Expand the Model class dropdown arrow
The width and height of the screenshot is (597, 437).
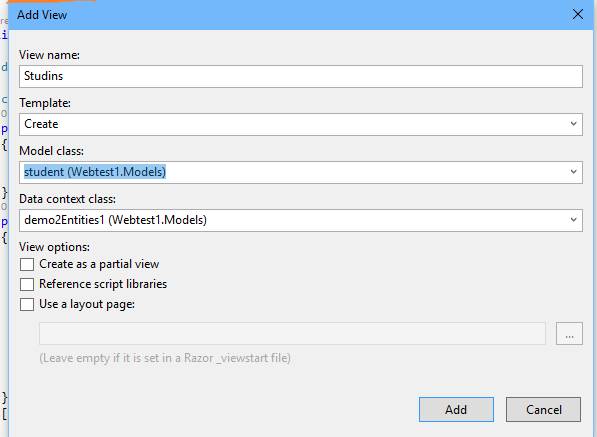point(573,172)
